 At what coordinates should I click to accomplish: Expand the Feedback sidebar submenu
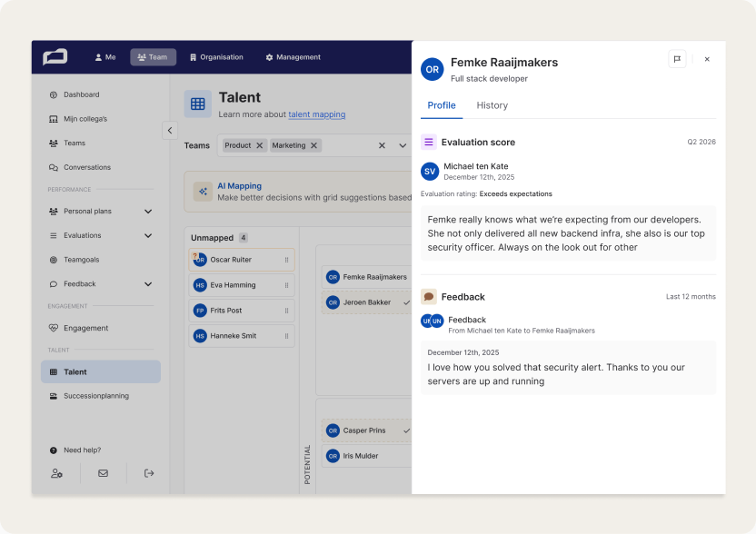[148, 284]
